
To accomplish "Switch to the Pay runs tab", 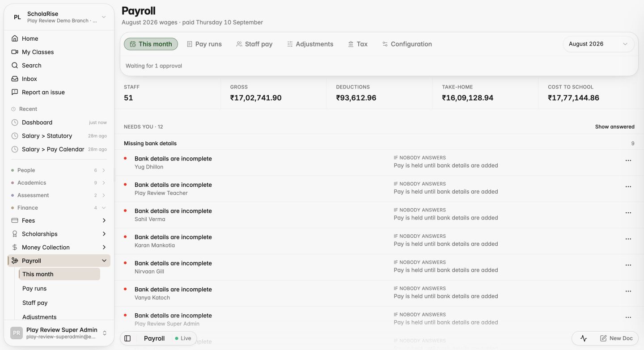I will pos(204,44).
